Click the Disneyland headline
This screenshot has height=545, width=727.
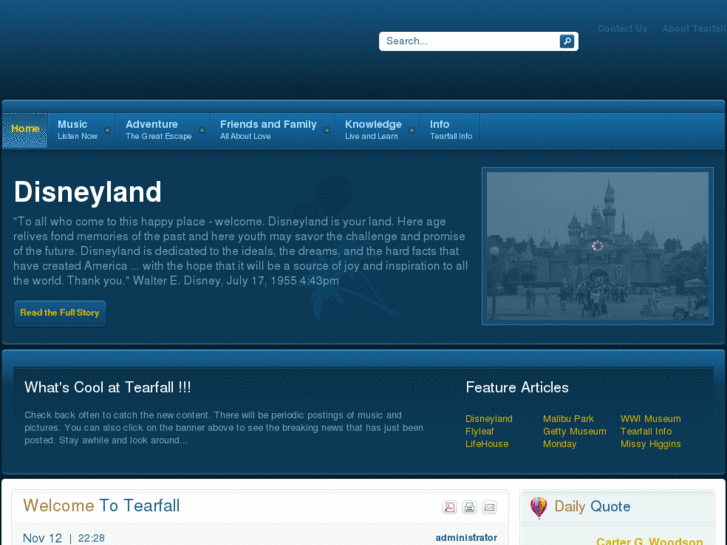tap(88, 192)
